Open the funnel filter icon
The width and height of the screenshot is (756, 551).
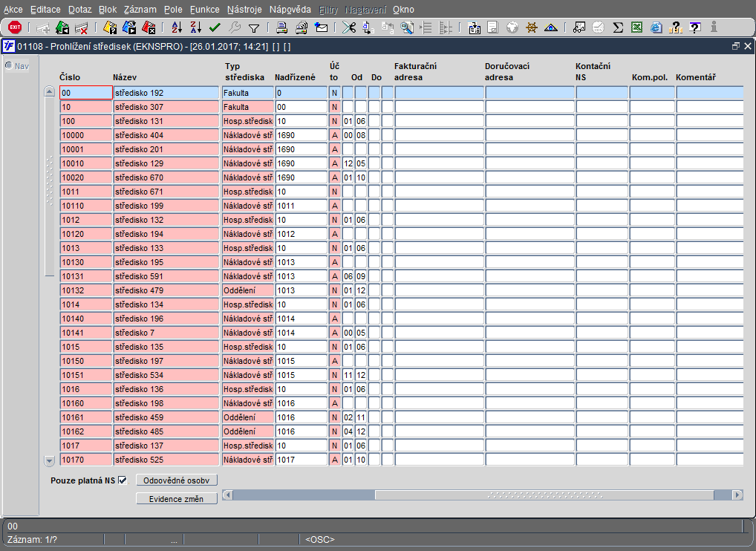[253, 28]
